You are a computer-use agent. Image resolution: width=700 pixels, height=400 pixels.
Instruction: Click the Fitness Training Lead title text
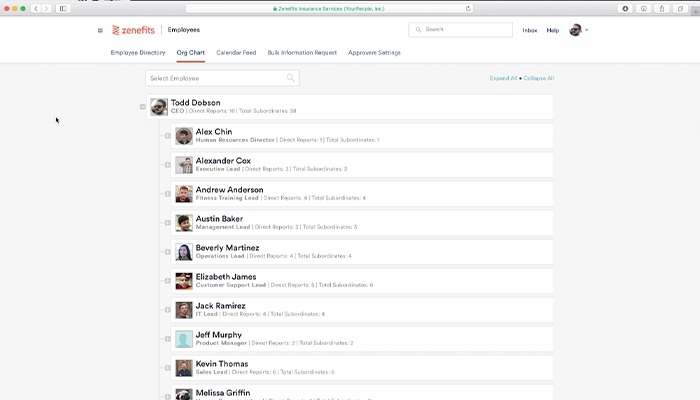[x=227, y=198]
